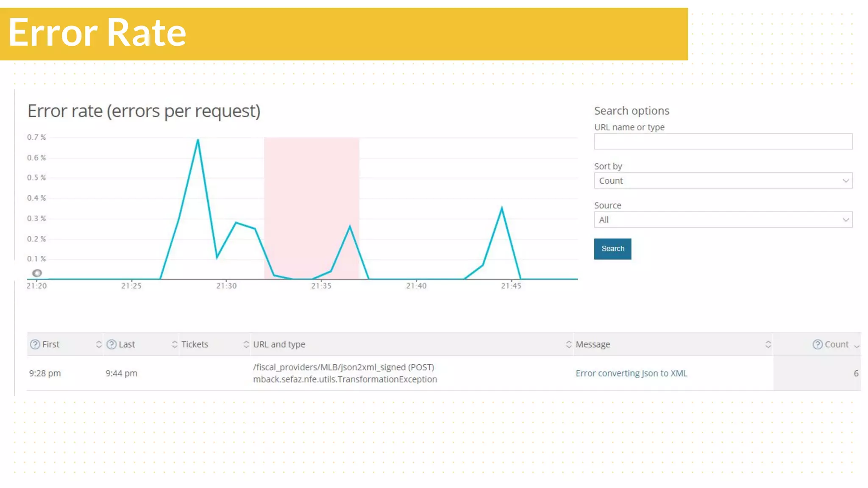Viewport: 868px width, 488px height.
Task: Click the URL name or type input field
Action: pos(723,141)
